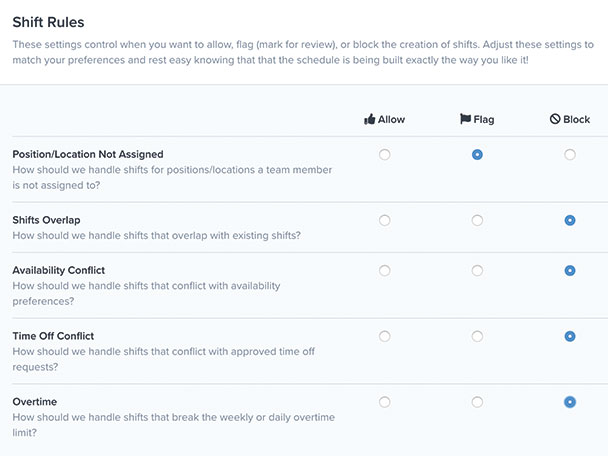608x456 pixels.
Task: Click the Block prohibited-circle icon
Action: [555, 119]
